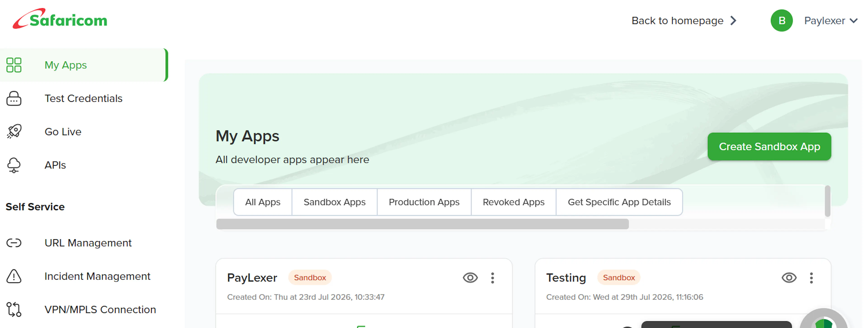Open Test Credentials in the sidebar
Image resolution: width=868 pixels, height=328 pixels.
(x=84, y=98)
